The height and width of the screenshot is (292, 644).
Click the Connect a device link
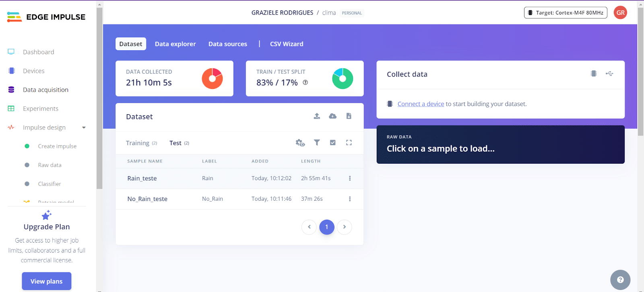[421, 104]
